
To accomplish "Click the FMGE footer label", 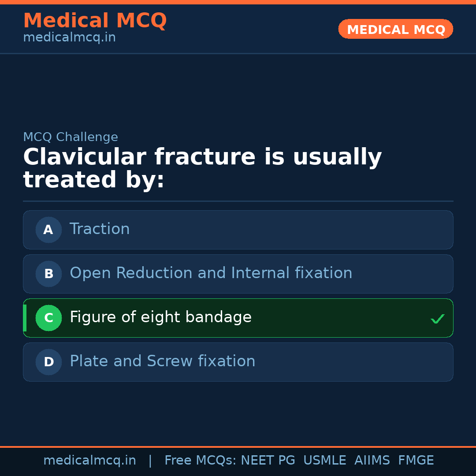I will [x=416, y=461].
